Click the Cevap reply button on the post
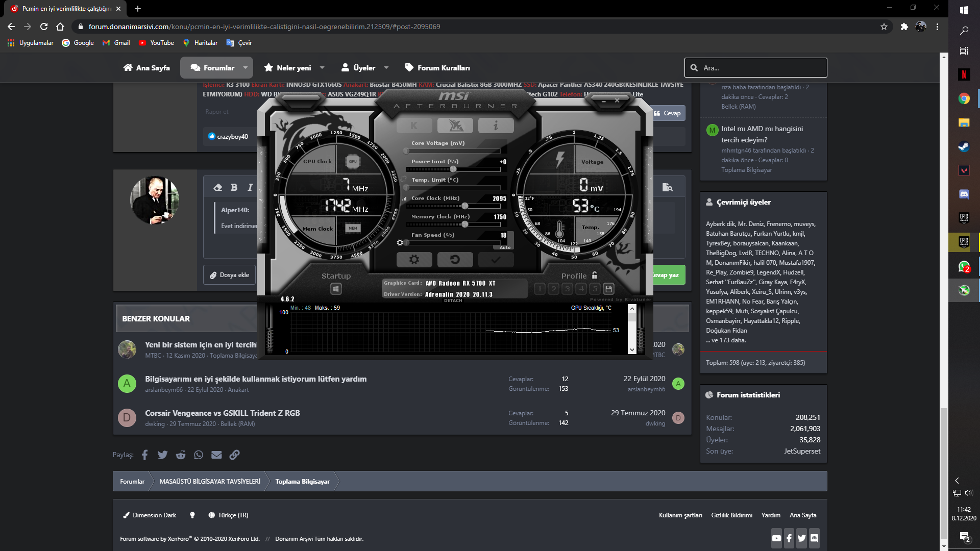The height and width of the screenshot is (551, 980). [668, 113]
